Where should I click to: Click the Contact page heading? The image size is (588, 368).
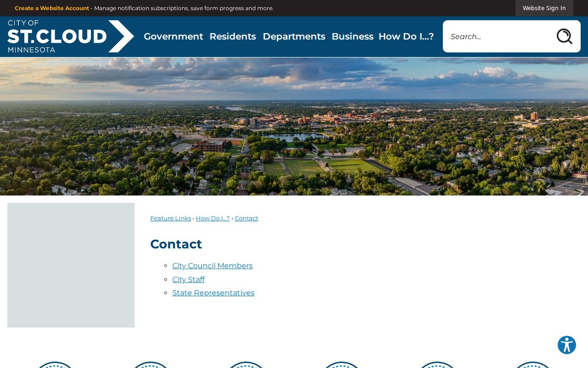[x=176, y=244]
